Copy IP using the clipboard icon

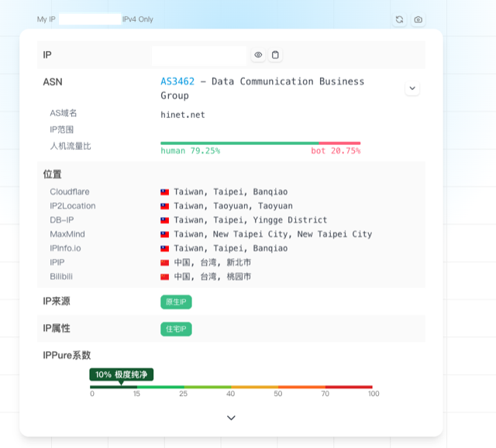[275, 55]
